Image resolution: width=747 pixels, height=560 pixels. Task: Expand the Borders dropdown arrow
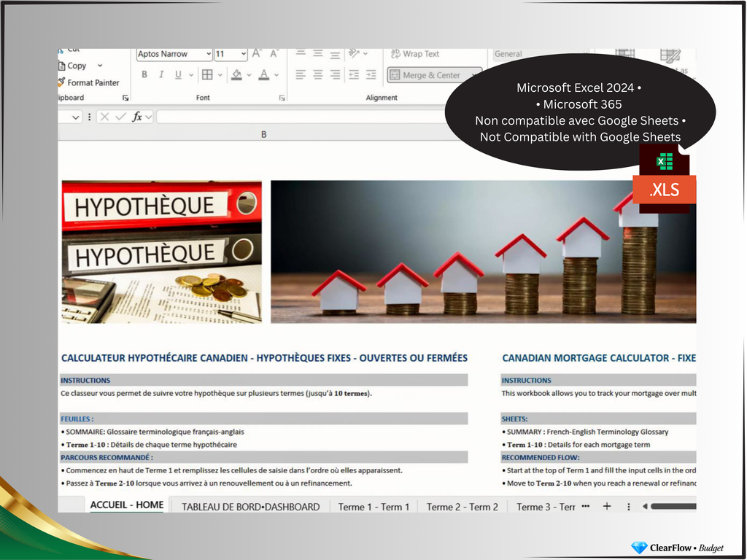[x=220, y=75]
